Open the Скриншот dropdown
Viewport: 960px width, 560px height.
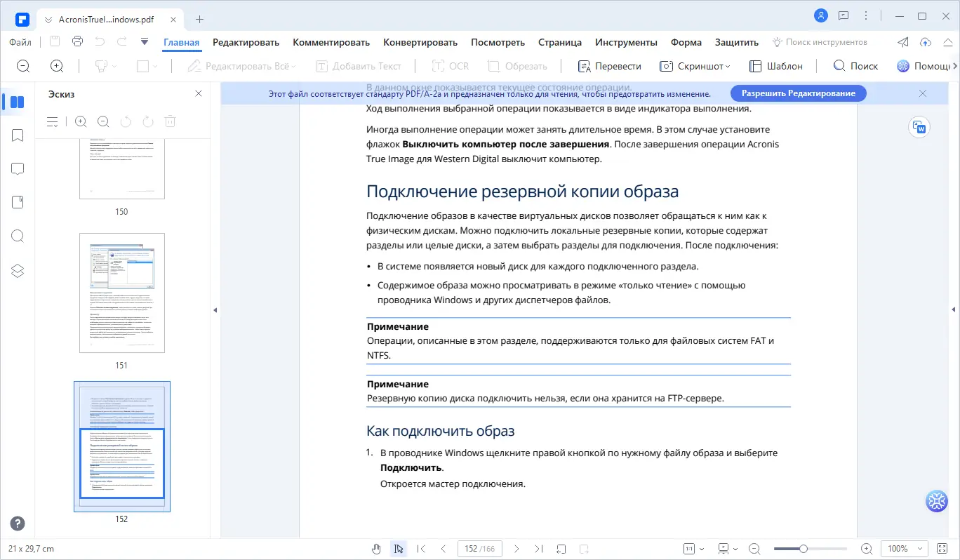click(x=695, y=65)
